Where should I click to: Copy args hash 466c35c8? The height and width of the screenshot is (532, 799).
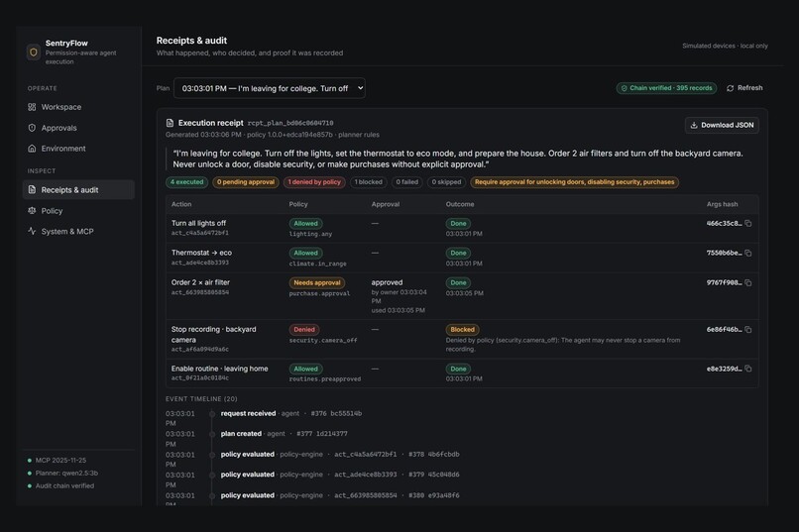pyautogui.click(x=748, y=224)
